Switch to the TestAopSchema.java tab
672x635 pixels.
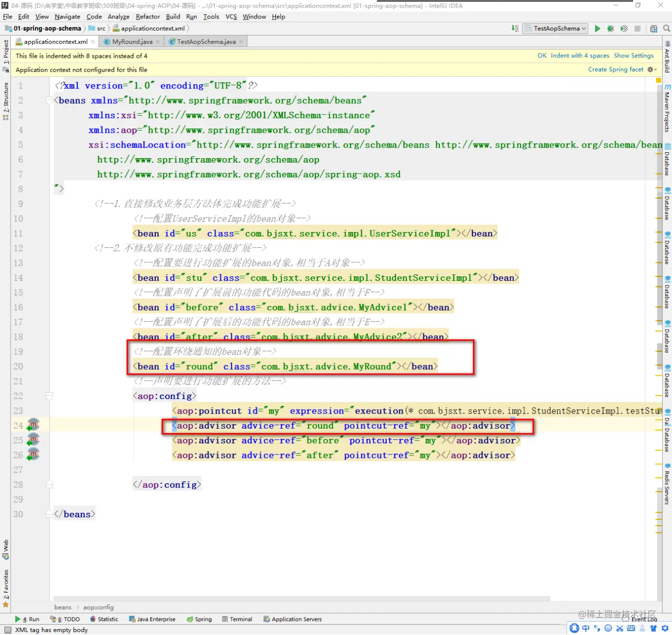206,42
